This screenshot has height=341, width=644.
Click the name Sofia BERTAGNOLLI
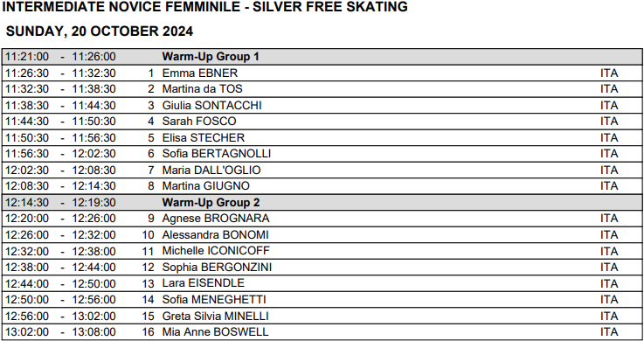click(217, 154)
